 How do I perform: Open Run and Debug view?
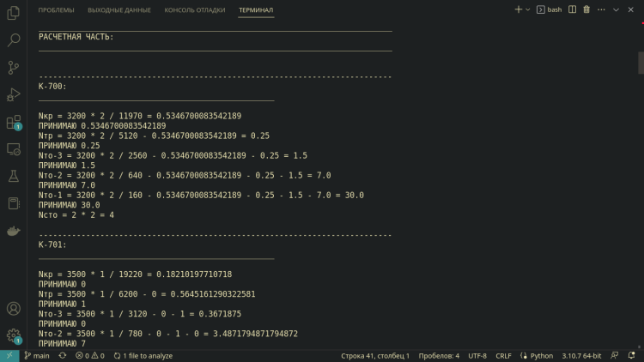(13, 94)
